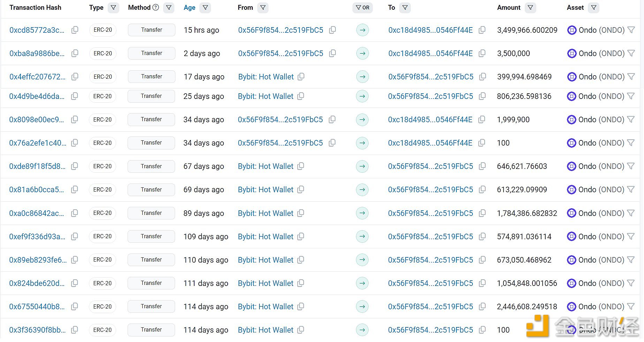Open transaction 0xef9f336d93a...
This screenshot has height=342, width=644.
coord(37,236)
